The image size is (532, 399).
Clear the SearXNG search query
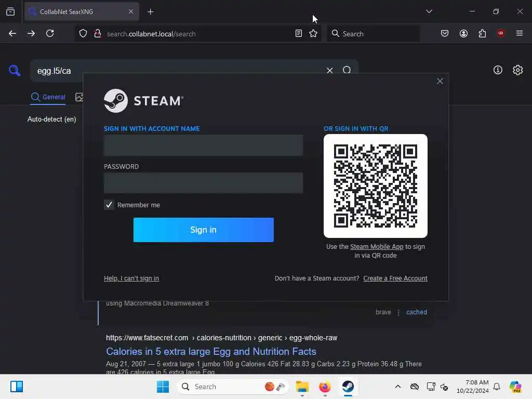pos(329,71)
